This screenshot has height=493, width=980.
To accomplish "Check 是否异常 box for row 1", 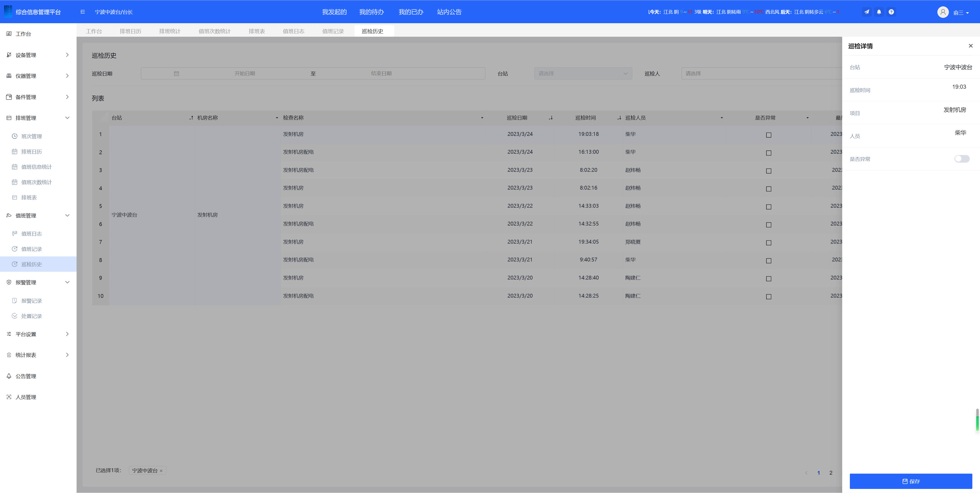I will point(768,135).
